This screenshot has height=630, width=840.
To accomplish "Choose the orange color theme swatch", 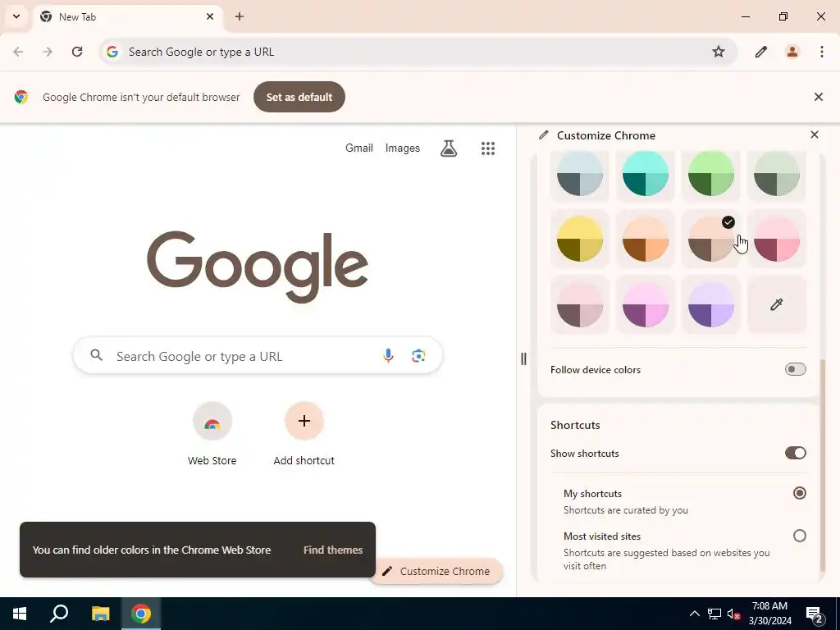I will (x=645, y=239).
